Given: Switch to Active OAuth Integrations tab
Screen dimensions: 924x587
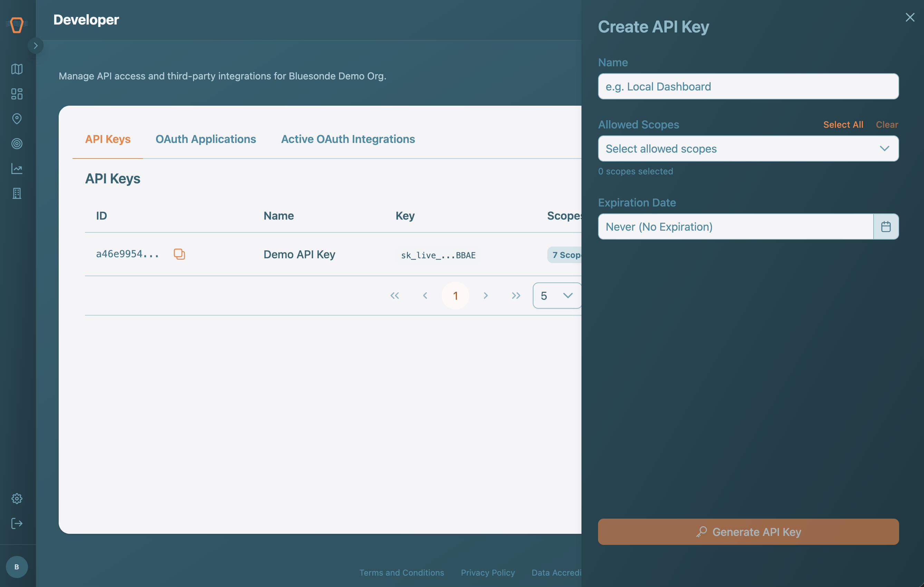Looking at the screenshot, I should coord(348,139).
